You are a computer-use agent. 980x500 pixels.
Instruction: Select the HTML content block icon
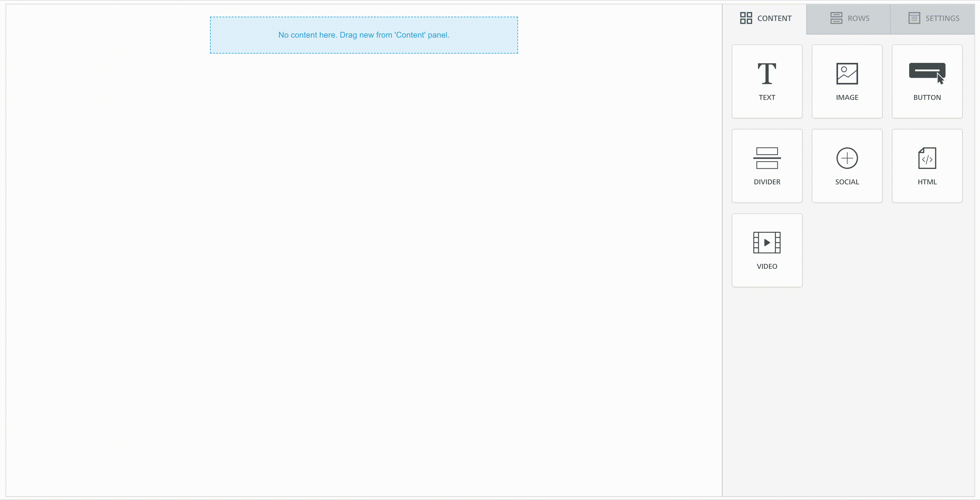(x=927, y=158)
